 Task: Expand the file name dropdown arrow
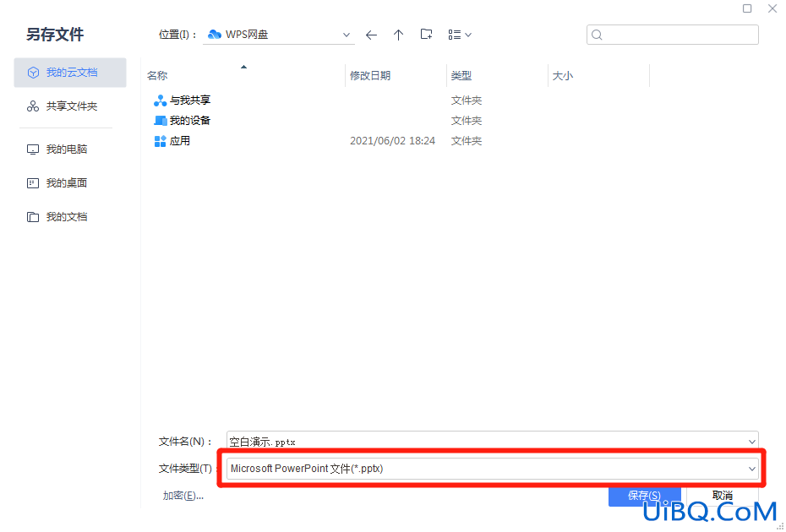pos(751,442)
